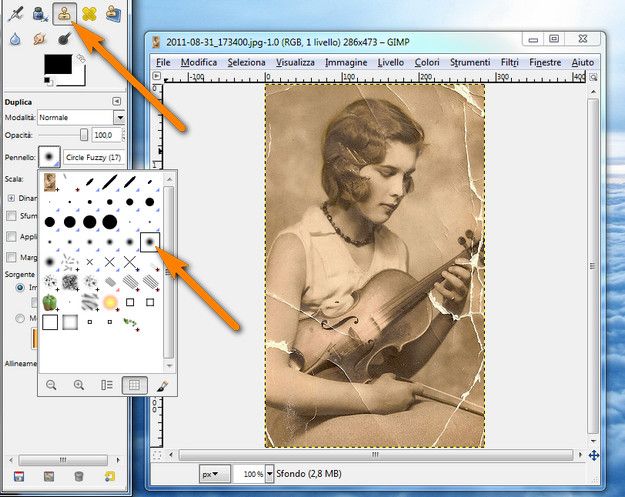Reset colors to default black and white
This screenshot has width=625, height=497.
[48, 81]
